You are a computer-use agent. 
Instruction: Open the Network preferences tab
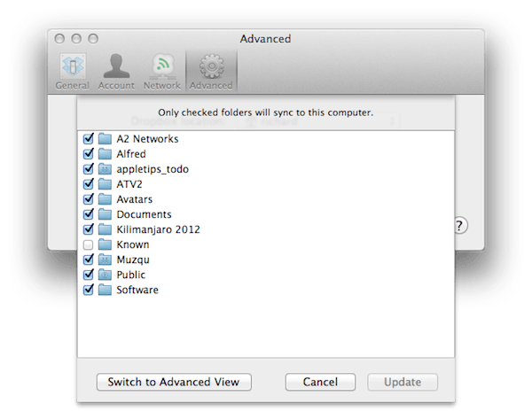coord(162,72)
